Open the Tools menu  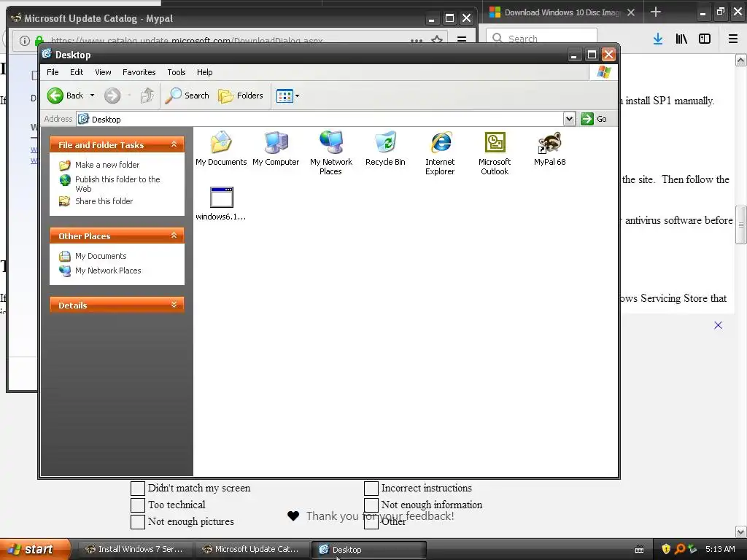pos(177,72)
